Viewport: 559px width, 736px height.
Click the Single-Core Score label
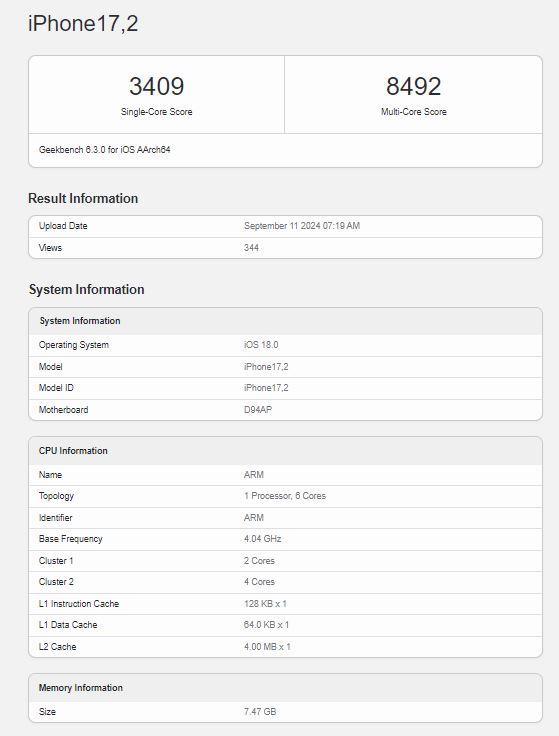pyautogui.click(x=156, y=112)
